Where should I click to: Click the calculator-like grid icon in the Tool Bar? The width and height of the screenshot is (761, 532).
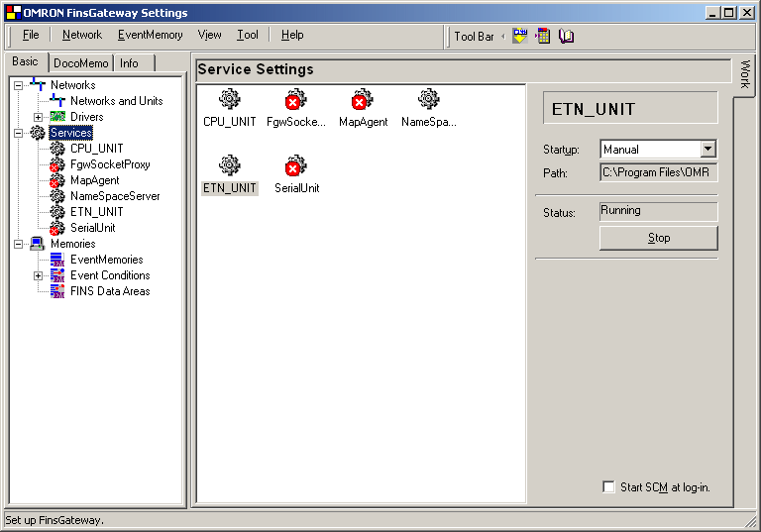click(x=543, y=36)
